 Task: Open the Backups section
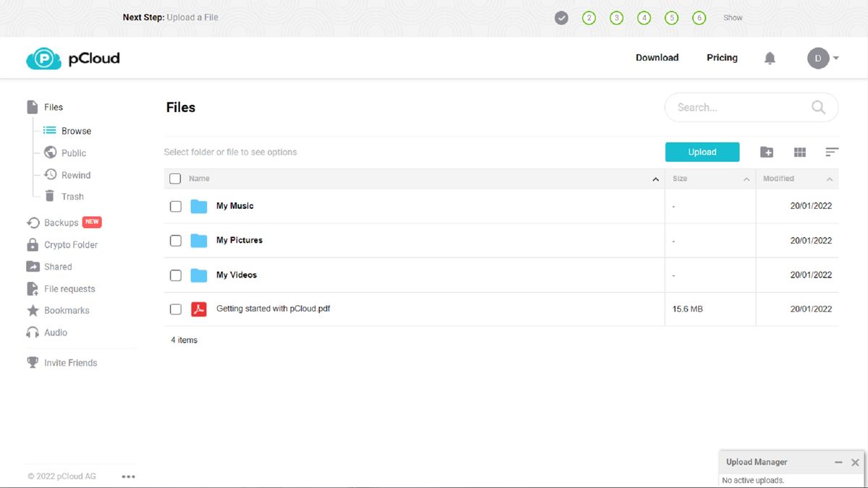[60, 222]
